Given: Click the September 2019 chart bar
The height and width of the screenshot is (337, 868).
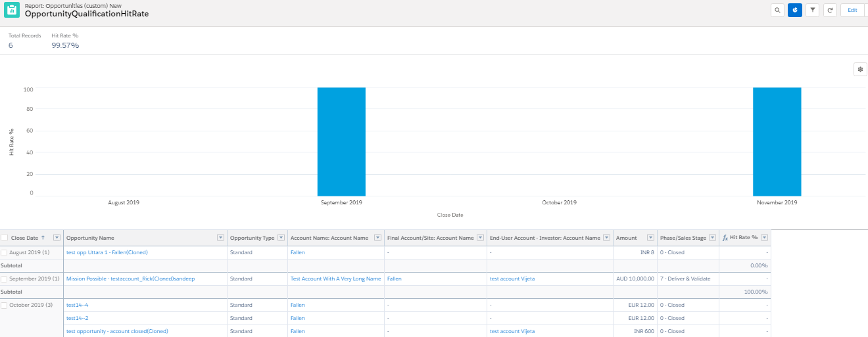Looking at the screenshot, I should pyautogui.click(x=341, y=141).
